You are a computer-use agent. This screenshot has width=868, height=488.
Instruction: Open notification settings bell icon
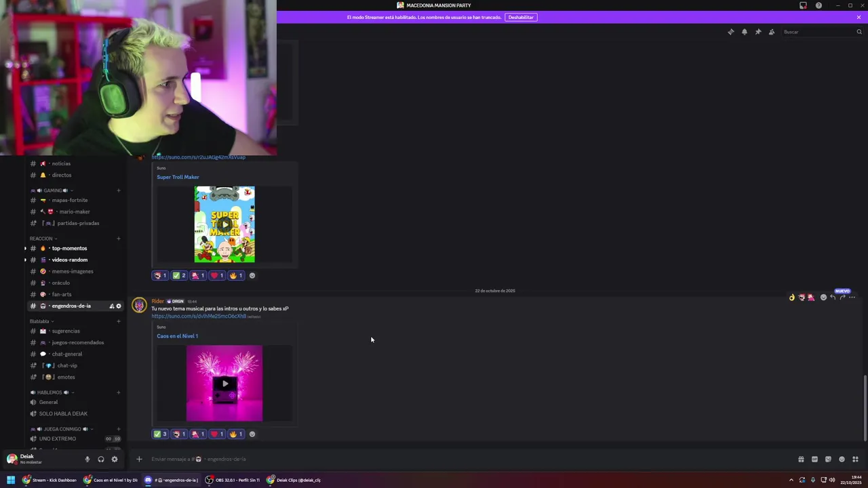[744, 32]
